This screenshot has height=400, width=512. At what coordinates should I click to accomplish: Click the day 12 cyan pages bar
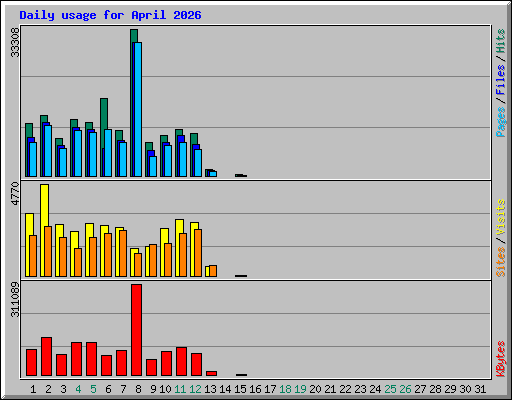click(x=198, y=163)
